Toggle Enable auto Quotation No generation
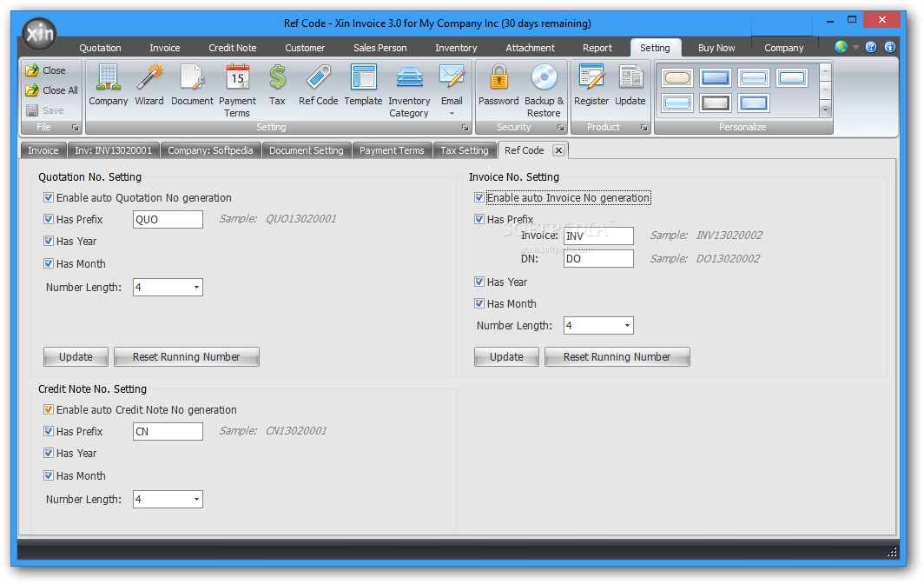924x584 pixels. pyautogui.click(x=49, y=197)
